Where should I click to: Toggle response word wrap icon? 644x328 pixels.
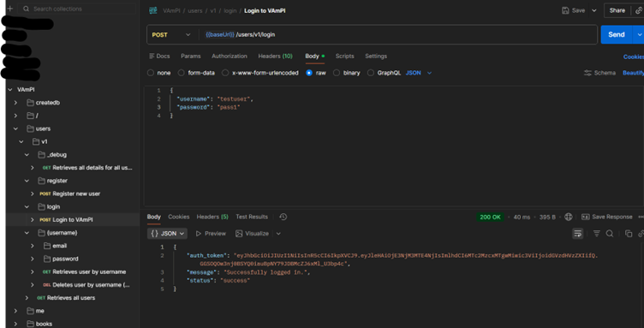(x=577, y=234)
